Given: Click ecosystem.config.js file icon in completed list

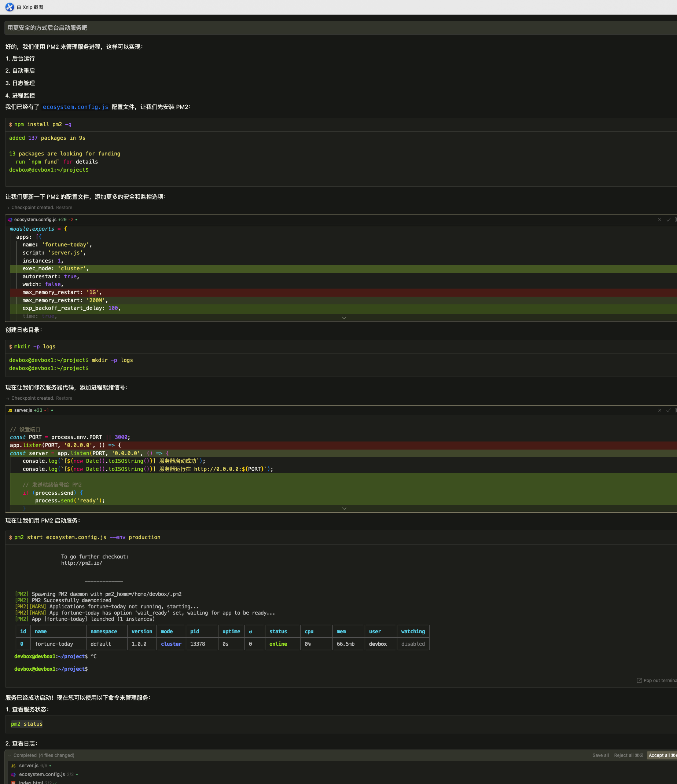Looking at the screenshot, I should [x=13, y=774].
